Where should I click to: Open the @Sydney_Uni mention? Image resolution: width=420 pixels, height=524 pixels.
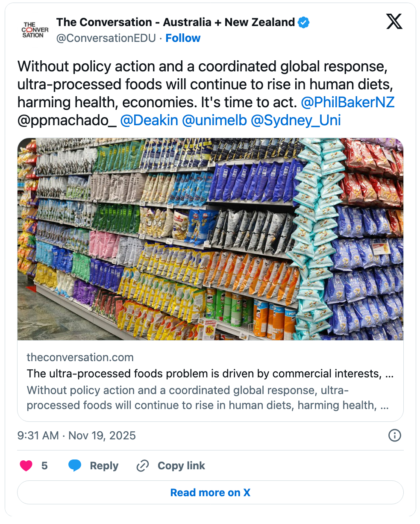[296, 121]
